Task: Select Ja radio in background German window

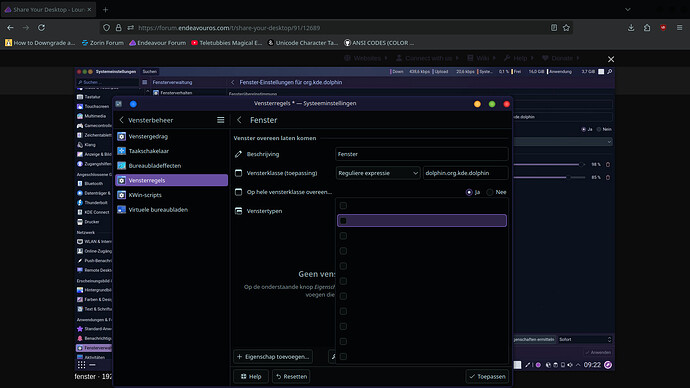Action: pos(584,129)
